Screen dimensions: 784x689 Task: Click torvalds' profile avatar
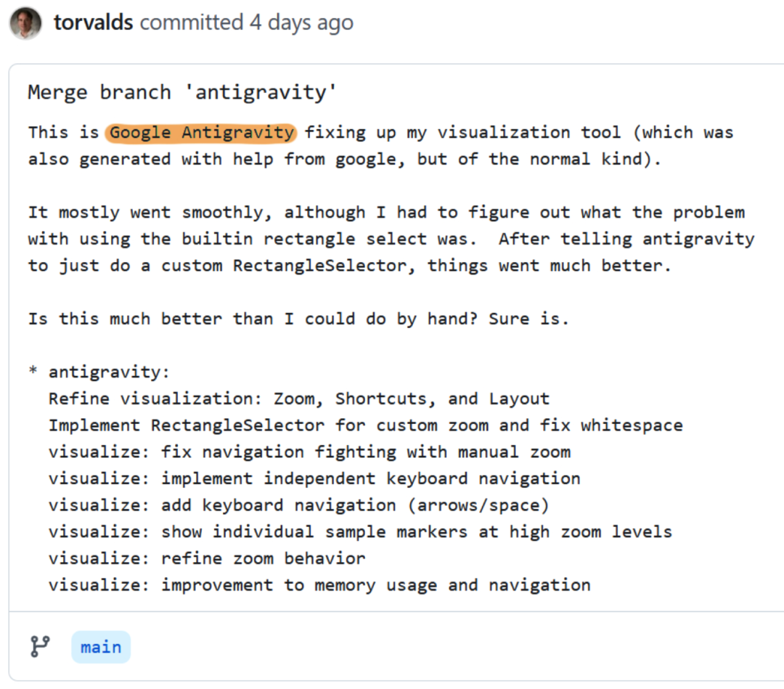point(25,23)
